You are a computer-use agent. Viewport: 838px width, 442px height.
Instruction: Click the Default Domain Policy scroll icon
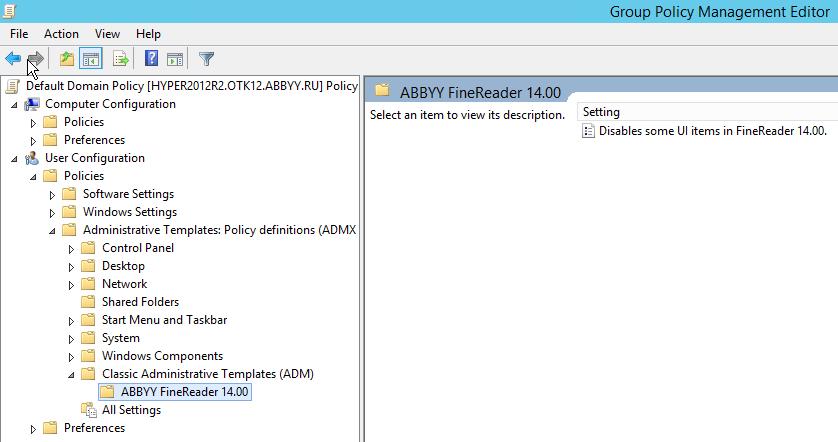(13, 86)
